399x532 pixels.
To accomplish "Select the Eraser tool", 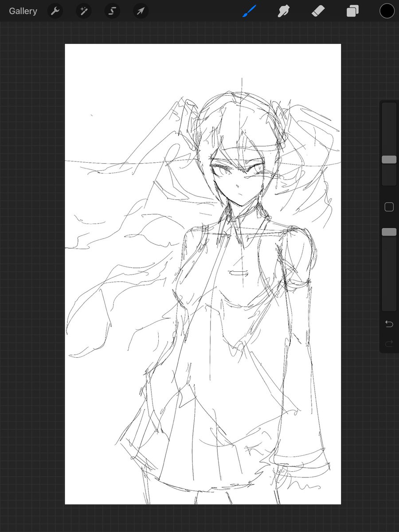I will (318, 11).
